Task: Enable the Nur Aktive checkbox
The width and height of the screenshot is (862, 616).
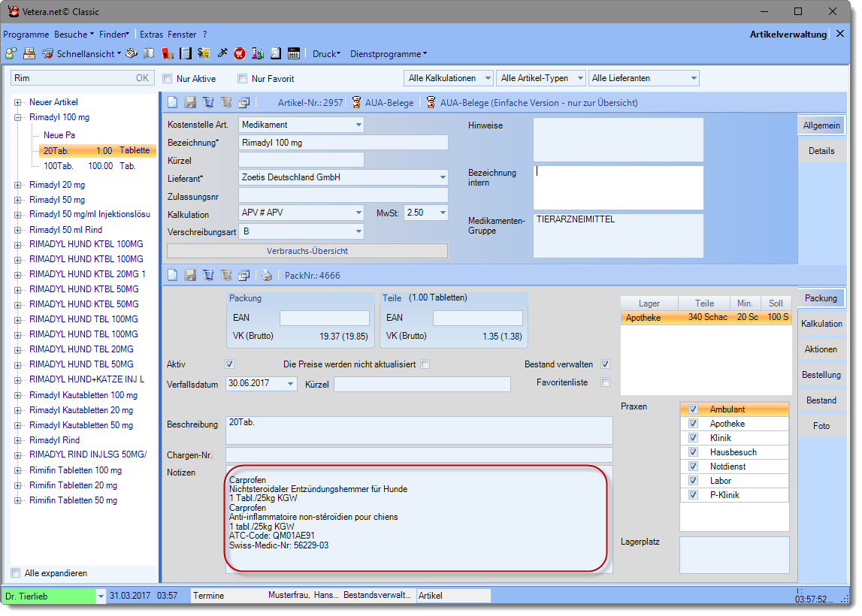Action: (x=167, y=78)
